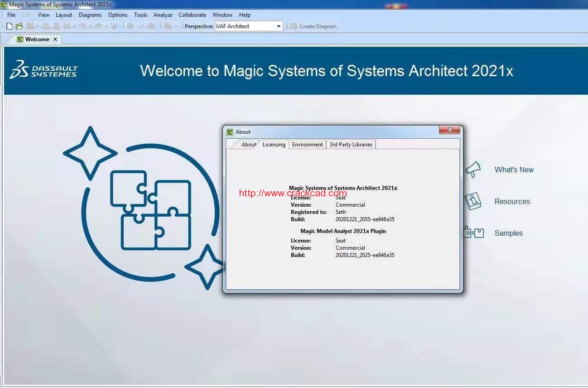Open the View menu
588x388 pixels.
[x=44, y=15]
